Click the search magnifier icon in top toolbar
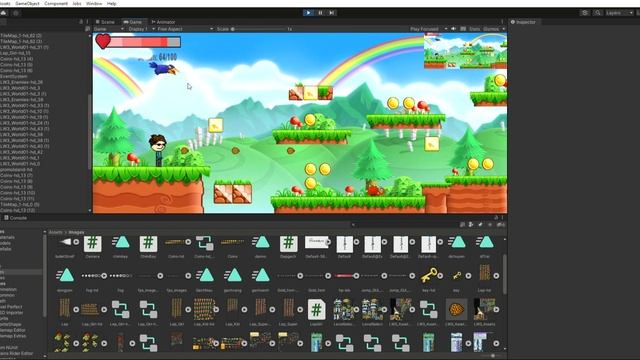 point(598,13)
